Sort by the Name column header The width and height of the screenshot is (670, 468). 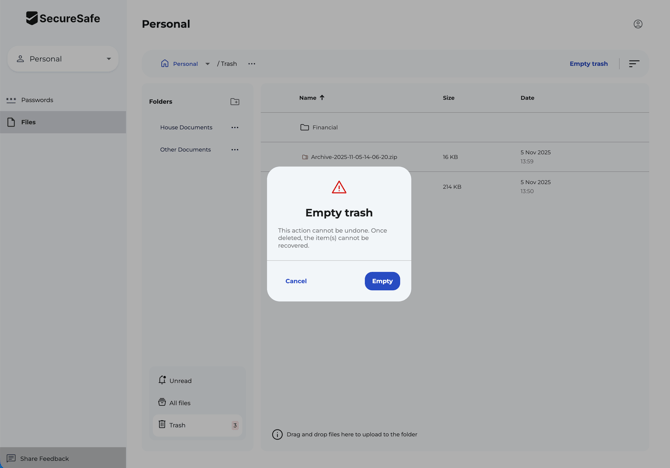click(307, 98)
